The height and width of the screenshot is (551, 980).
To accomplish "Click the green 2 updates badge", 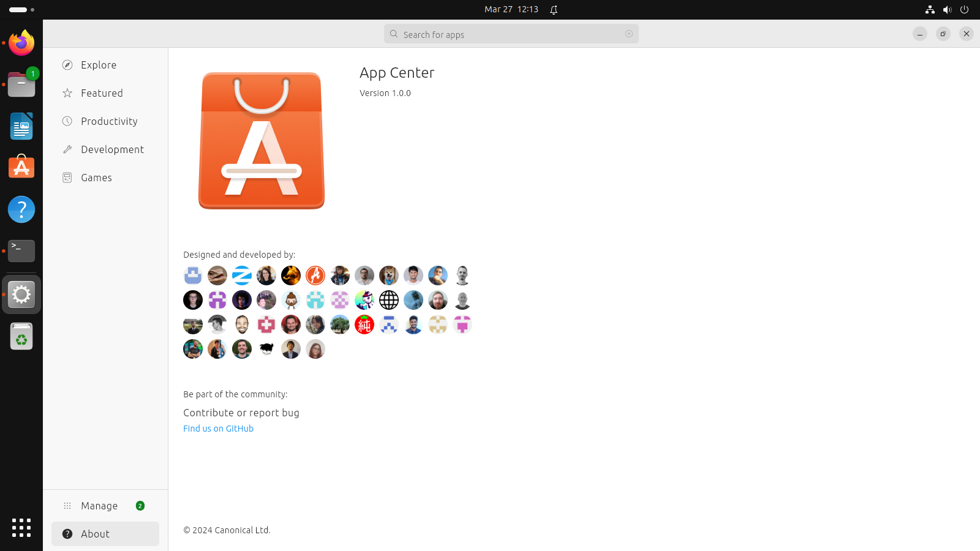I will [x=140, y=506].
